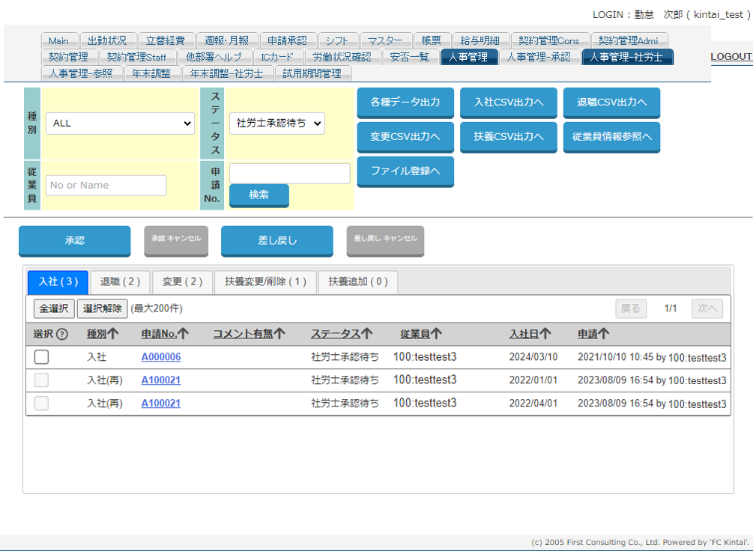Open the 種別 ALL dropdown
This screenshot has height=551, width=756.
pyautogui.click(x=120, y=124)
